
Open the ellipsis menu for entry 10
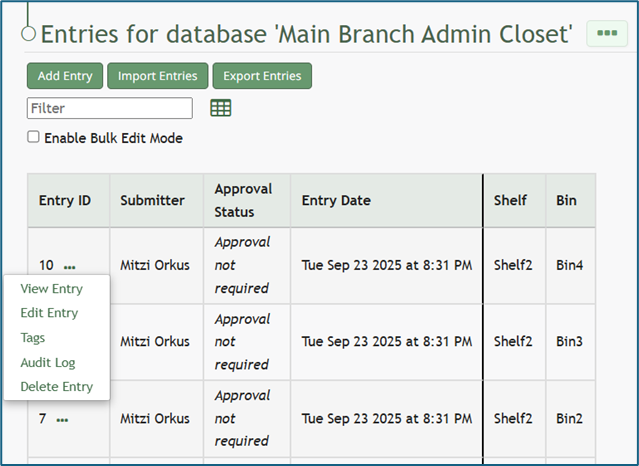69,267
